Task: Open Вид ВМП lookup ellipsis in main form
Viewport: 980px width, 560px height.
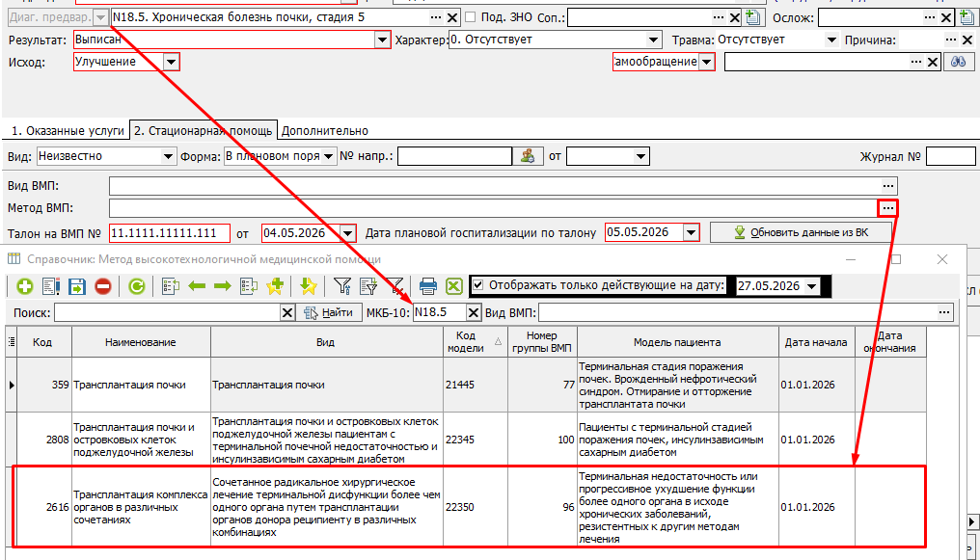Action: (888, 186)
